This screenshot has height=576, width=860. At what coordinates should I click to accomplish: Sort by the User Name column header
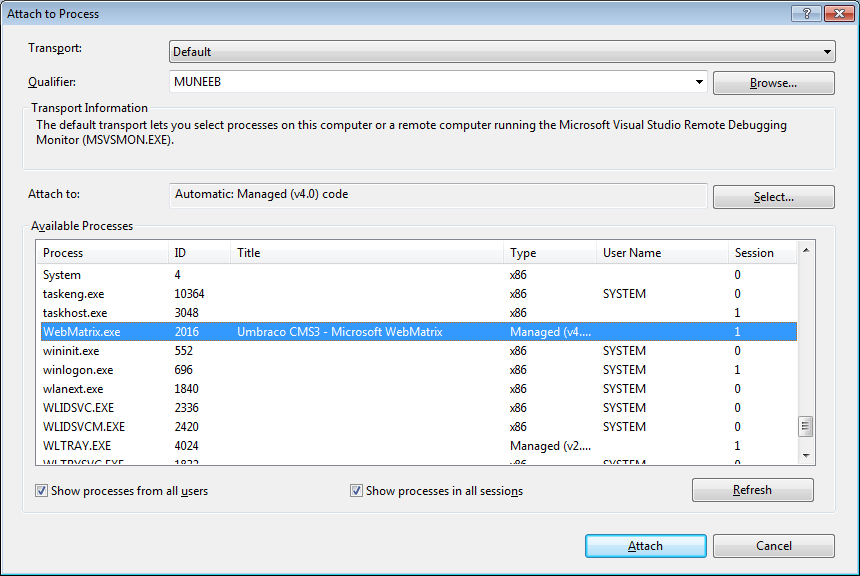tap(662, 253)
